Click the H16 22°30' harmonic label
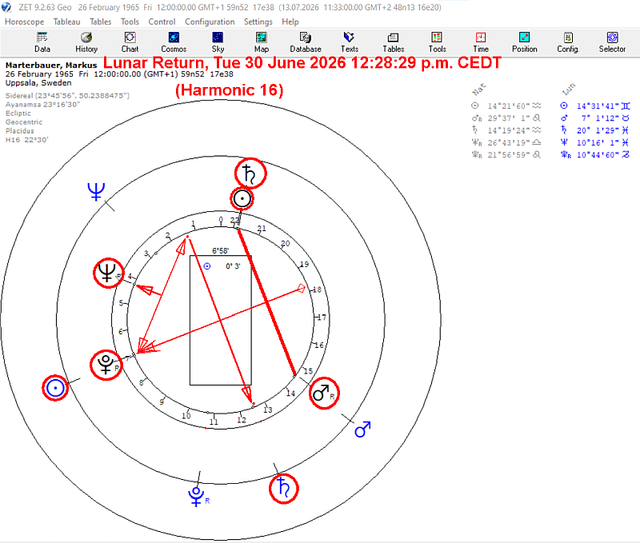Screen dimensions: 640x543 click(27, 140)
